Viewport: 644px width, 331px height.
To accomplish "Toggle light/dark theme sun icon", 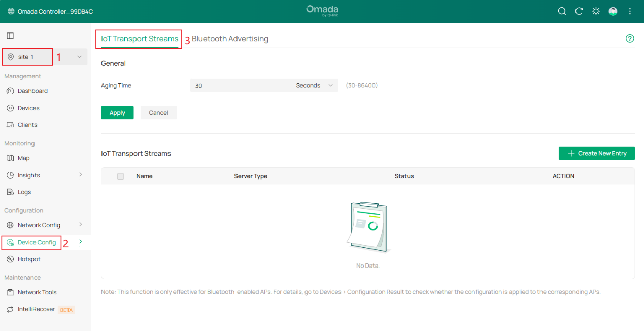I will tap(596, 11).
